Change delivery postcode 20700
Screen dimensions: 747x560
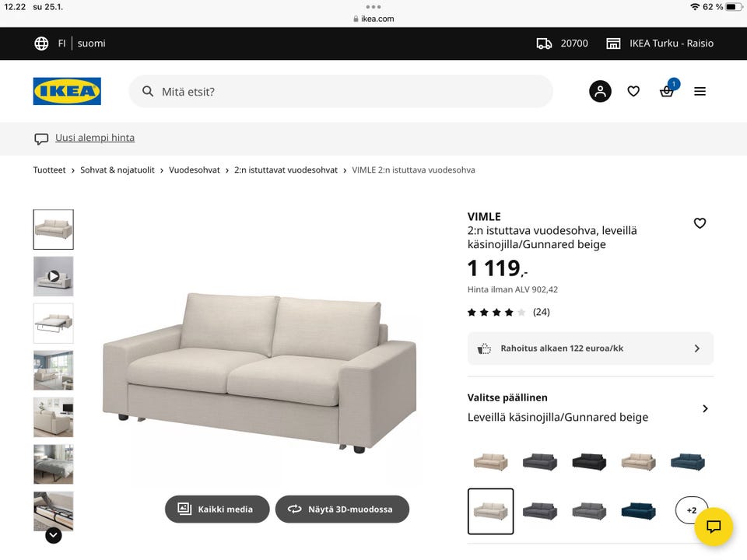pos(563,44)
